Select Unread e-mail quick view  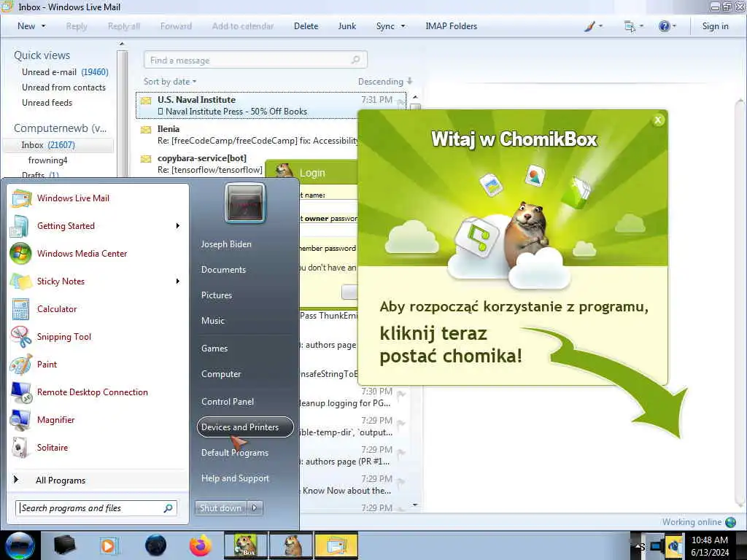[x=65, y=72]
